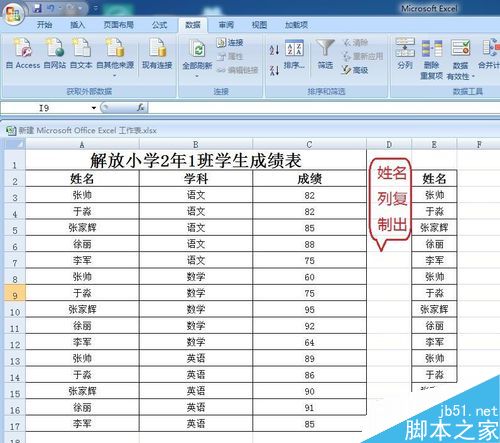Click Properties (属性) in connections group
This screenshot has width=500, height=443.
tap(230, 56)
